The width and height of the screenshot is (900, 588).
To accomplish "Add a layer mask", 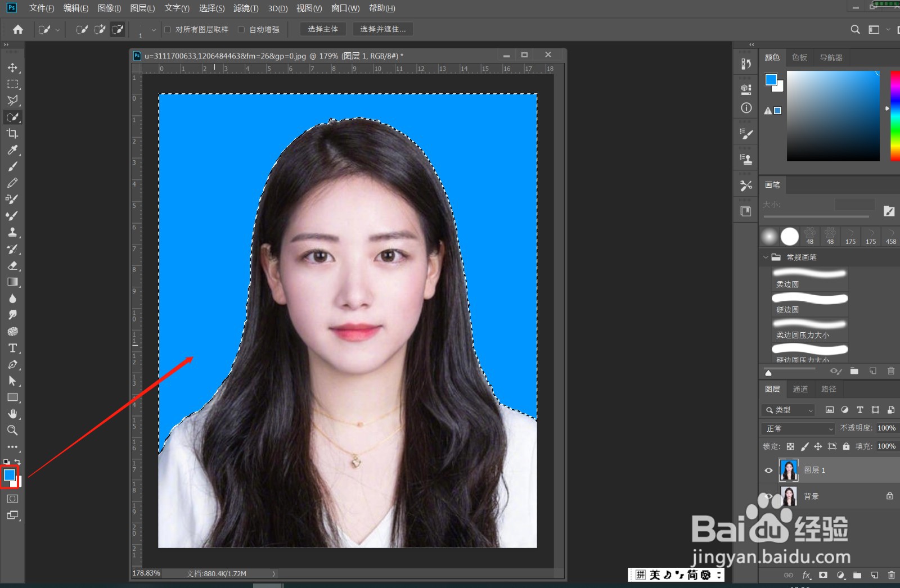I will [x=823, y=575].
